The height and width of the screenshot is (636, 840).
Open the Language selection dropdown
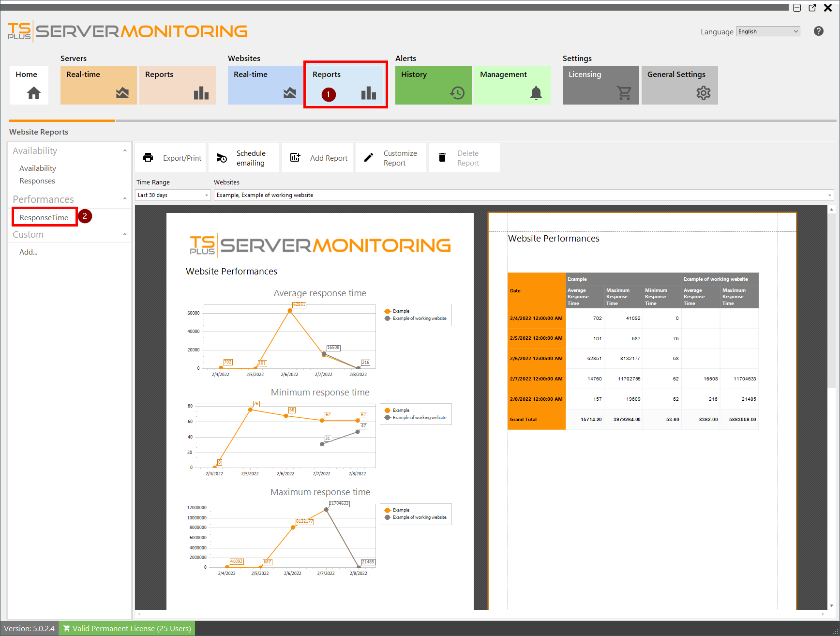point(767,31)
